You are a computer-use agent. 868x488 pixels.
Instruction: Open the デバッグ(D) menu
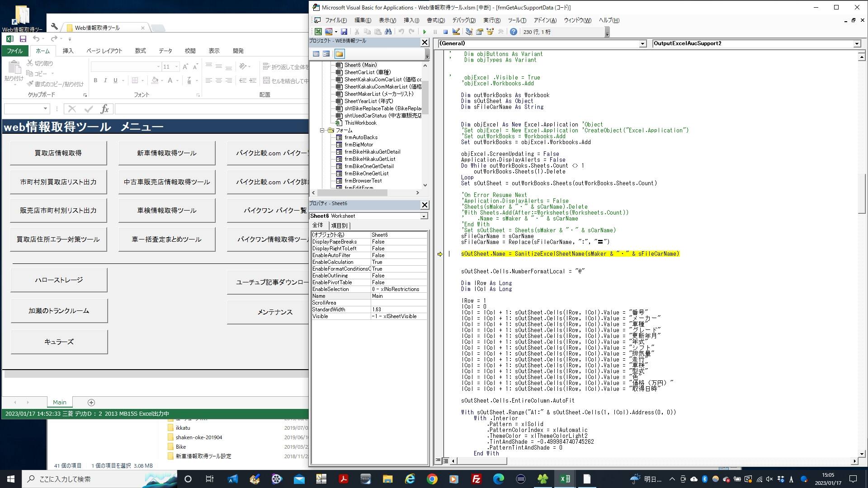click(x=463, y=20)
